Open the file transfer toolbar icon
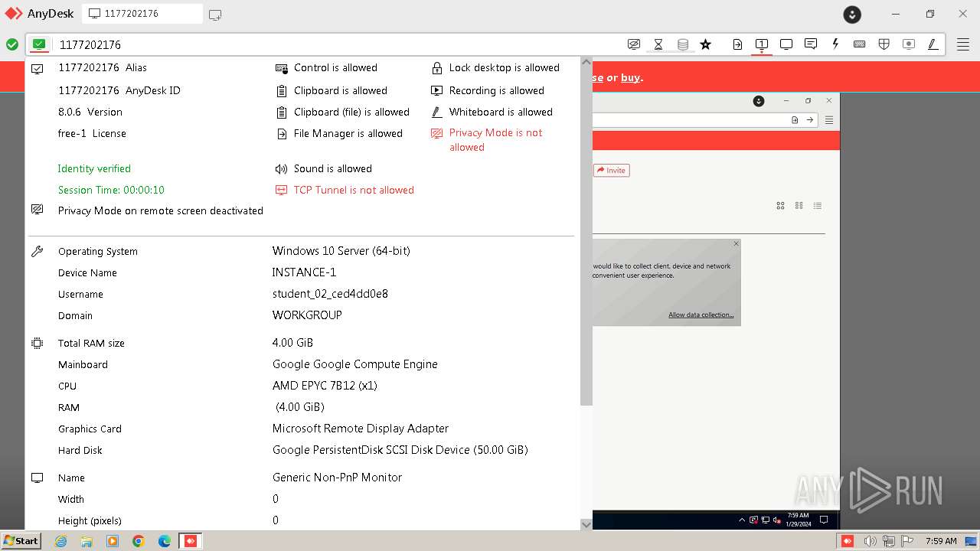980x551 pixels. (737, 44)
